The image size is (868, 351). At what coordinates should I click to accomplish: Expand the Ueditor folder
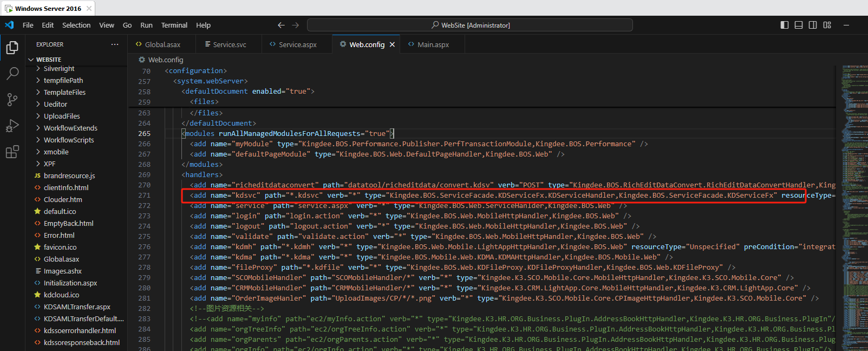point(38,104)
